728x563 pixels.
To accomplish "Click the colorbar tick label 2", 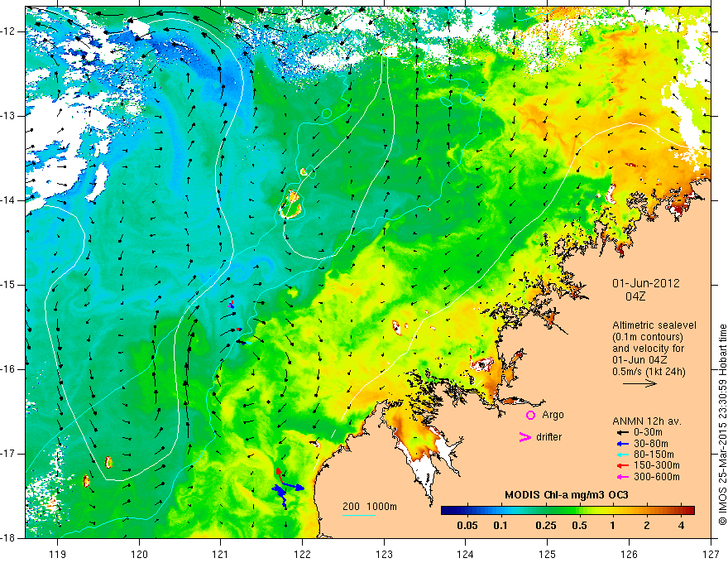I will tap(647, 526).
